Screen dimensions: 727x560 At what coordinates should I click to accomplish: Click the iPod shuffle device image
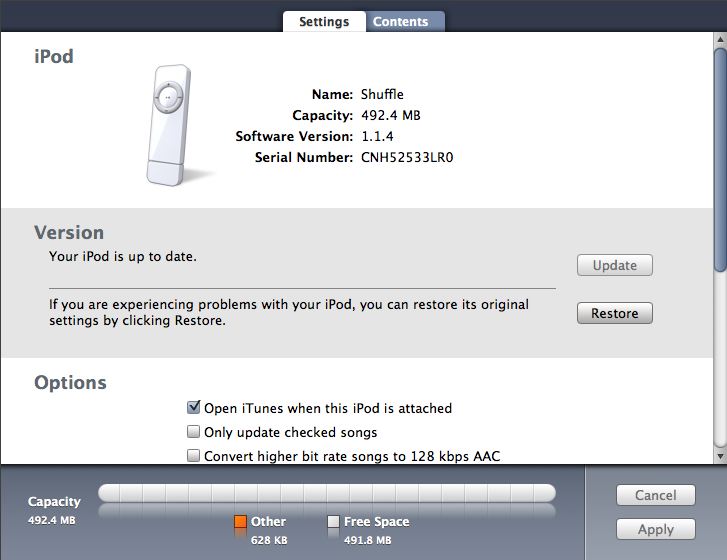click(x=169, y=125)
